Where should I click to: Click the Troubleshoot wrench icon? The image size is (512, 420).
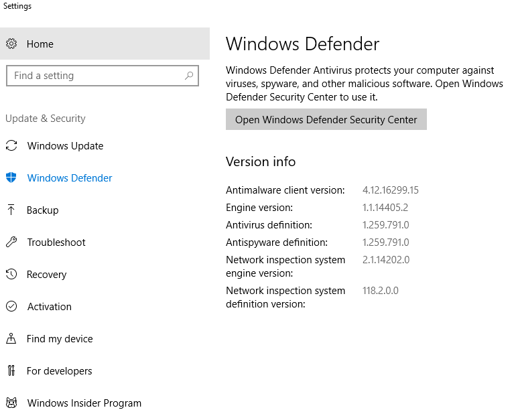tap(11, 242)
